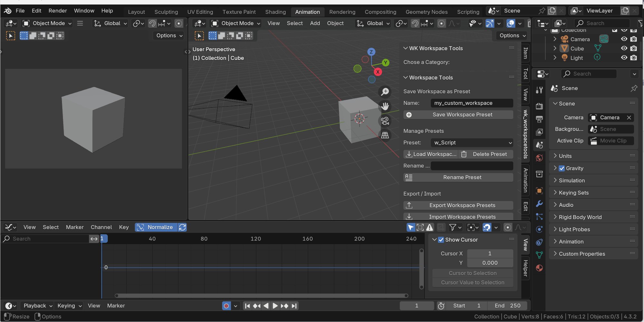Image resolution: width=644 pixels, height=322 pixels.
Task: Uncheck Gravity in Scene properties
Action: pyautogui.click(x=562, y=168)
